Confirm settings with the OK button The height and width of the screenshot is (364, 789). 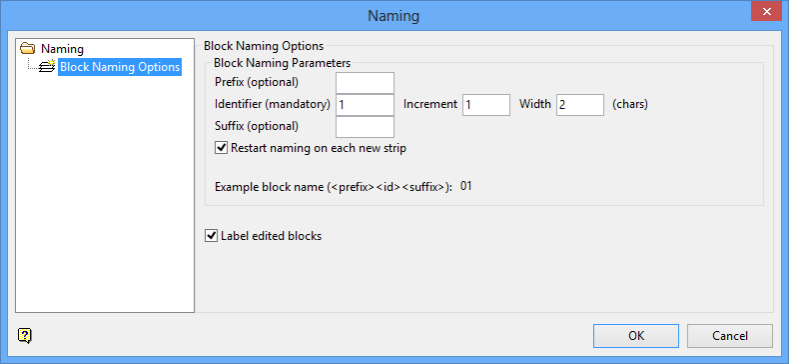pyautogui.click(x=636, y=336)
